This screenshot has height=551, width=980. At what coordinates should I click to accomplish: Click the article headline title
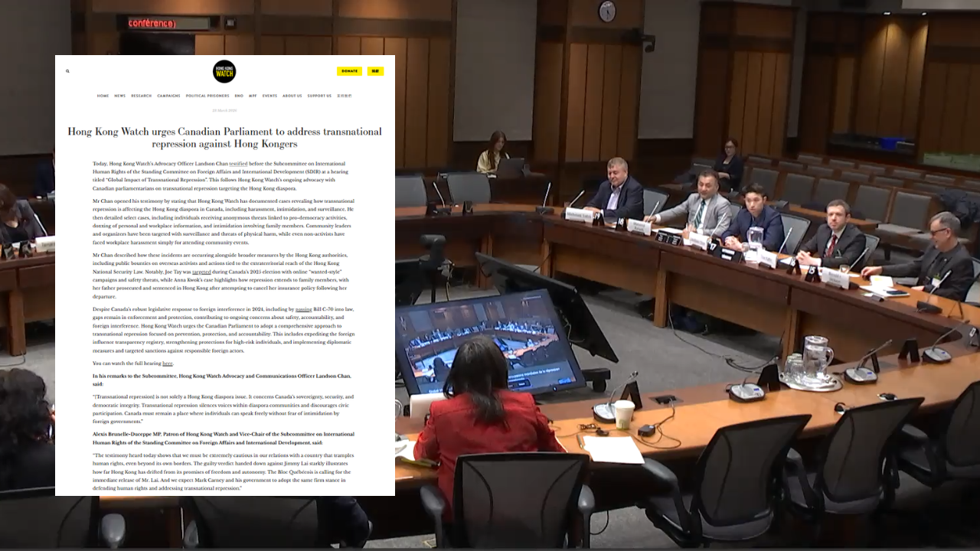224,138
